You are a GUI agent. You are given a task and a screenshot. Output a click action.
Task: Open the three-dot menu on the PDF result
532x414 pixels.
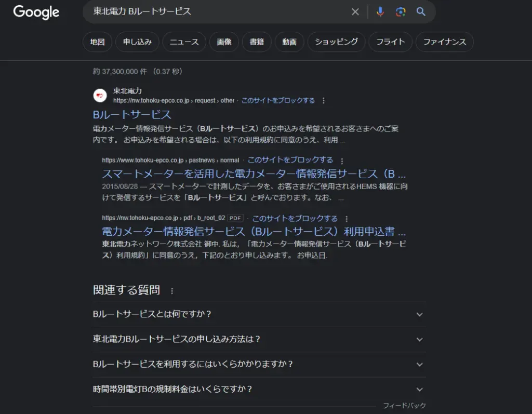coord(347,219)
